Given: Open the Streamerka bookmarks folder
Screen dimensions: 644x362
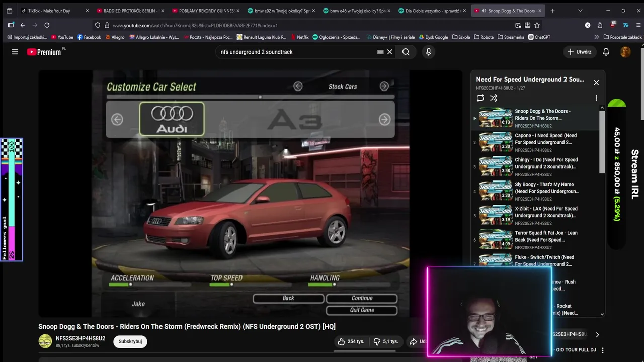Looking at the screenshot, I should coord(511,37).
